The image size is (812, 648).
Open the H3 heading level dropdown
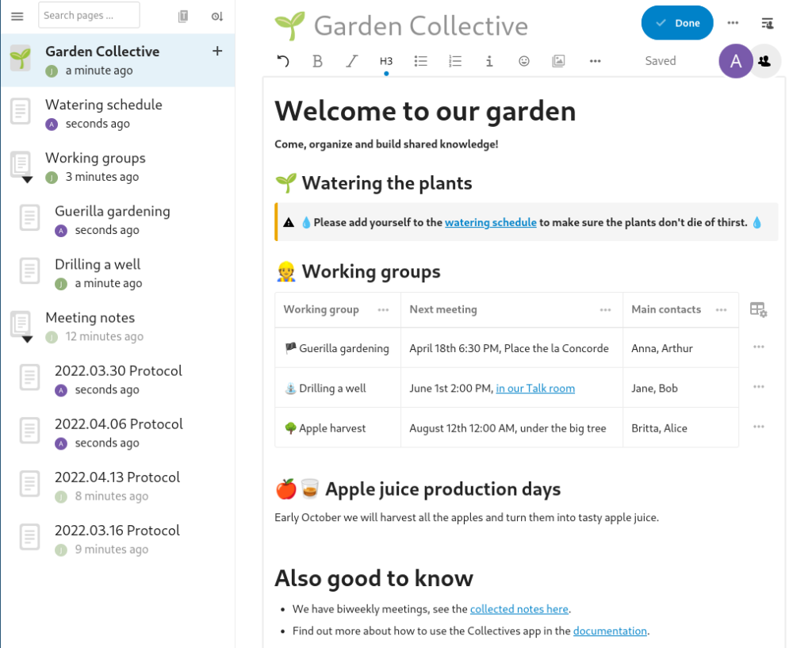coord(386,61)
